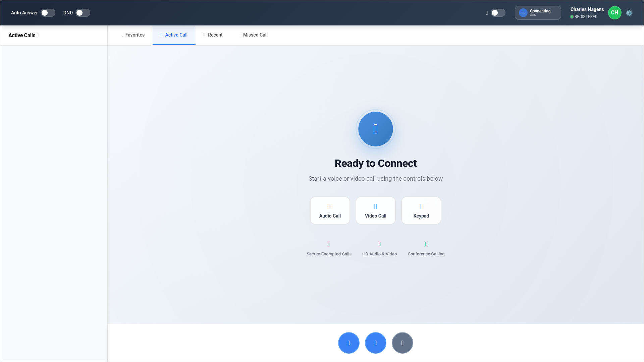Toggle the unlabeled switch beside the Connecting status
644x362 pixels.
click(498, 13)
